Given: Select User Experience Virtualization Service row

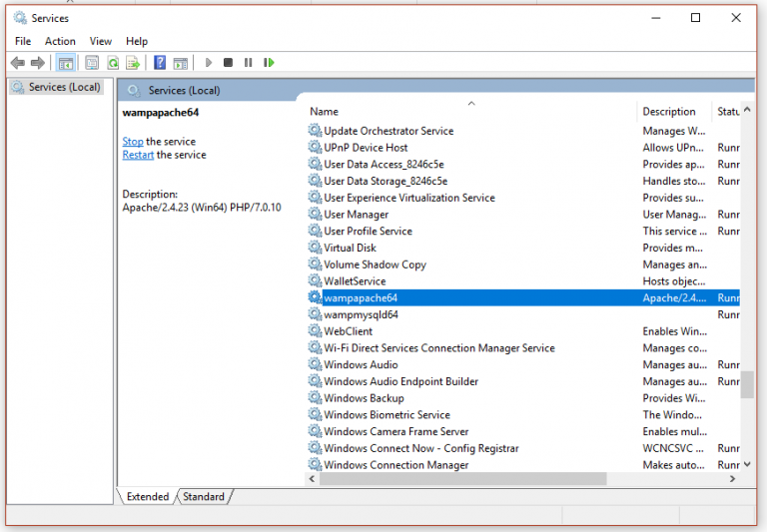Looking at the screenshot, I should 523,198.
